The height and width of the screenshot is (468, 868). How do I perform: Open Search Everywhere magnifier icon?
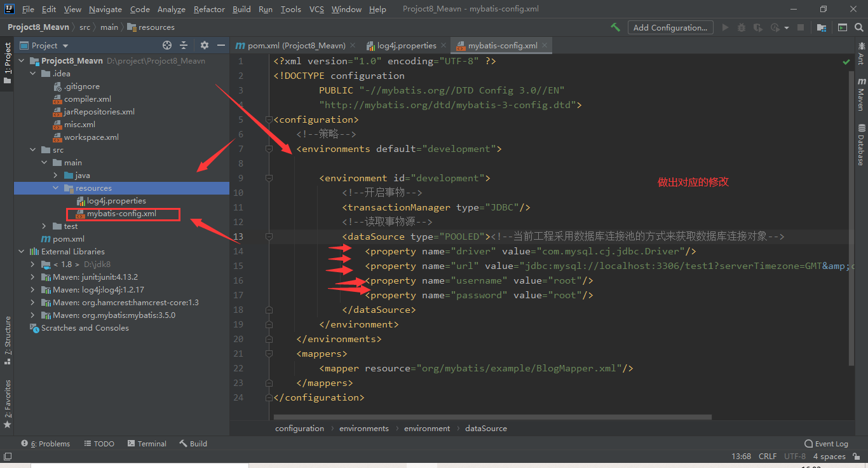pos(858,27)
